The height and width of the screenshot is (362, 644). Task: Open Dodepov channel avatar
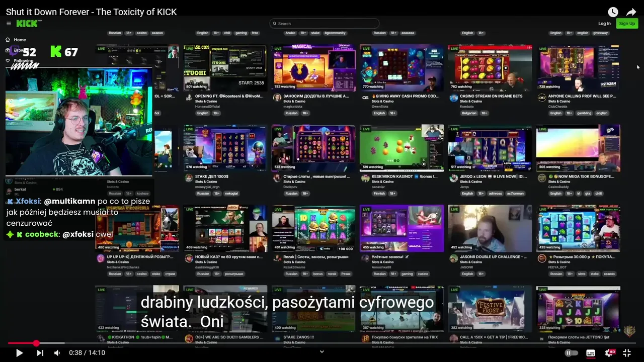[277, 178]
